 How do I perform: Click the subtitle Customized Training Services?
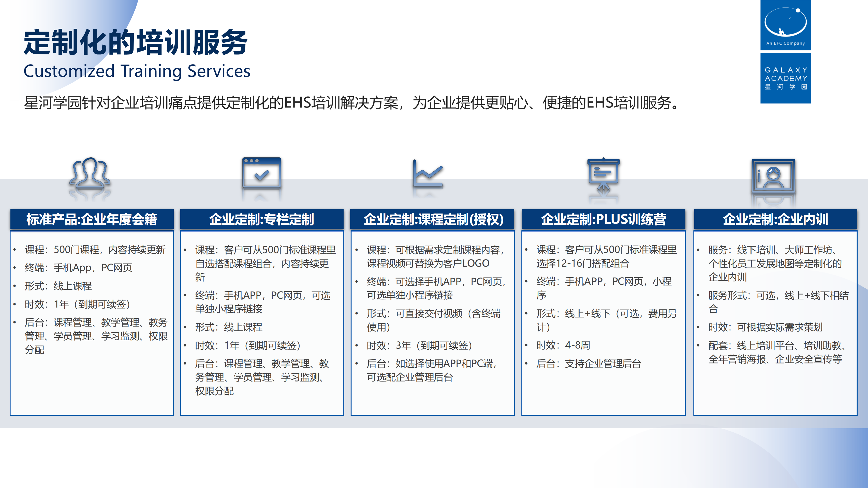(137, 71)
